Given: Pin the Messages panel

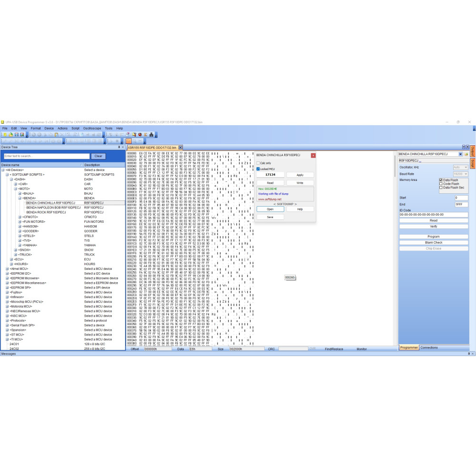Looking at the screenshot, I should coord(469,354).
